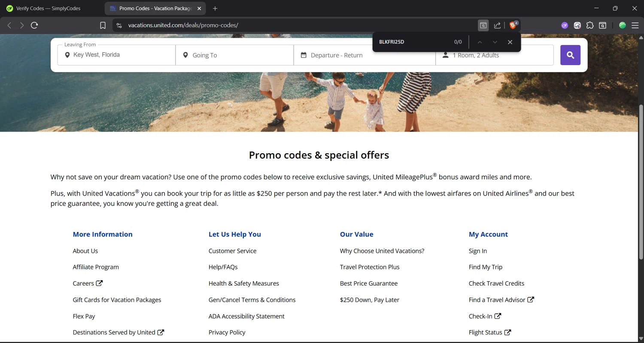Viewport: 644px width, 343px height.
Task: Open the About Us link
Action: tap(85, 251)
